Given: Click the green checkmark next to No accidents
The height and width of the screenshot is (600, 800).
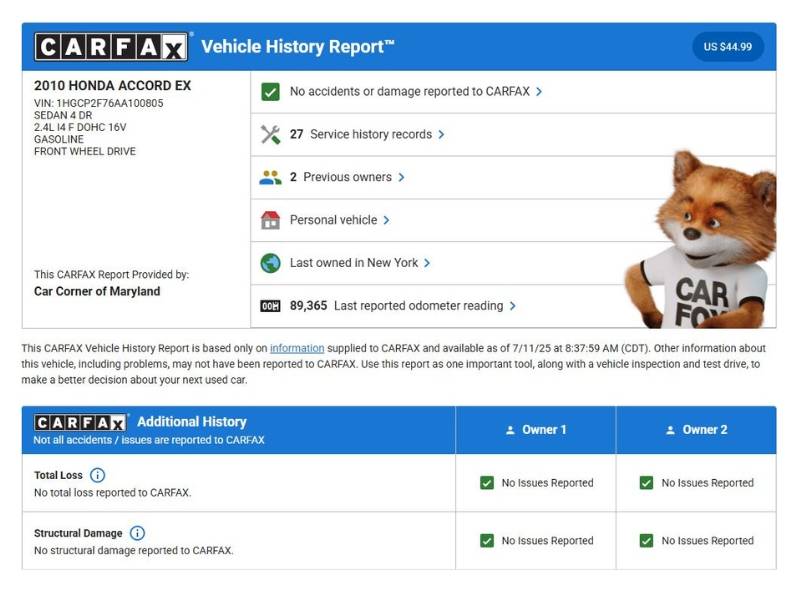Looking at the screenshot, I should pos(270,92).
